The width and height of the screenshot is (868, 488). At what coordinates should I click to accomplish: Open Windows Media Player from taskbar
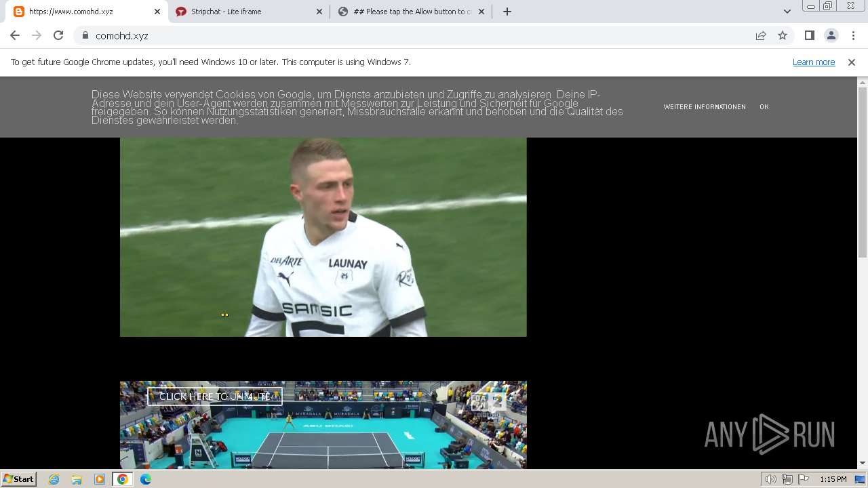[100, 479]
